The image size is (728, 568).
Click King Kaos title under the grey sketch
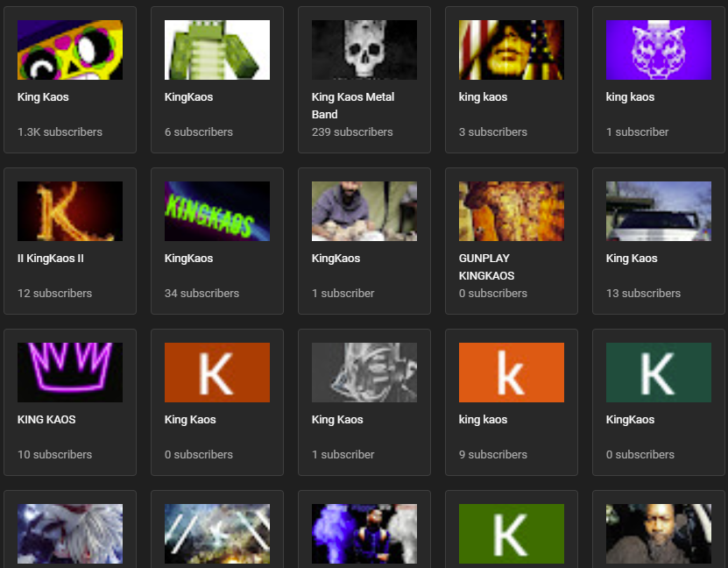(337, 419)
